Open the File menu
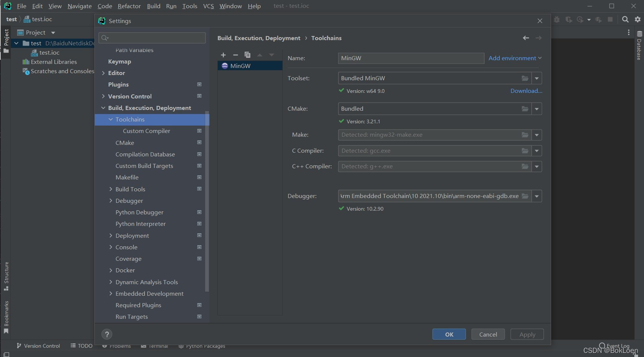The width and height of the screenshot is (644, 357). 22,6
